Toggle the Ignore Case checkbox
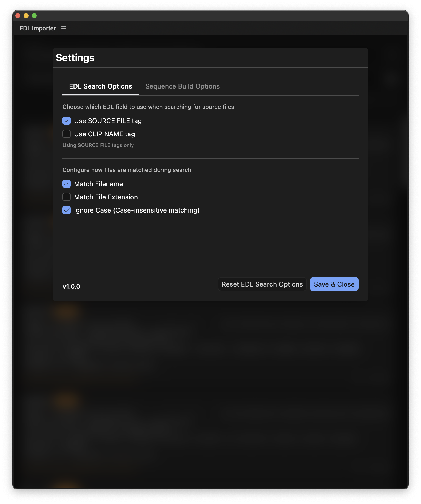 tap(67, 210)
